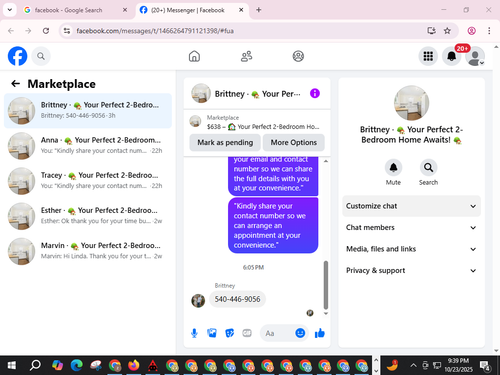This screenshot has height=375, width=500.
Task: Expand Media, files and links section
Action: point(411,249)
